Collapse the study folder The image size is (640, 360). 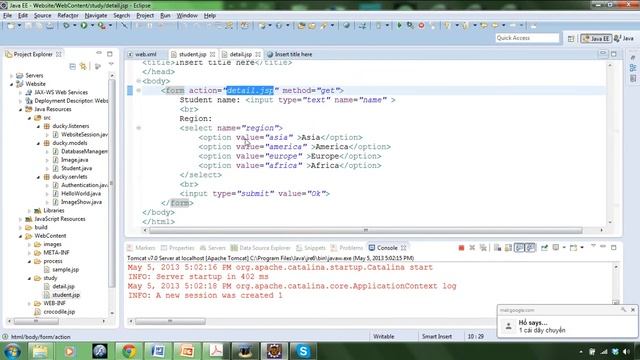pyautogui.click(x=29, y=278)
